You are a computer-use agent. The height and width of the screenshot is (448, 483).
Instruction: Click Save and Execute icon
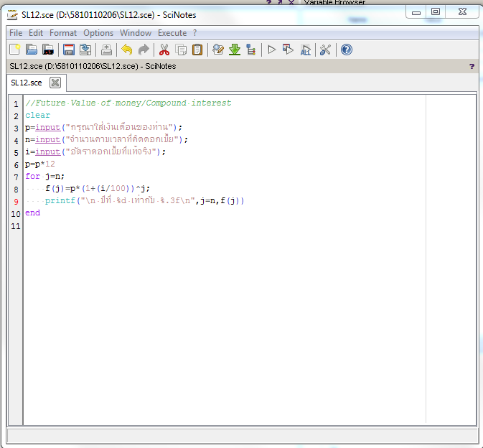coord(289,50)
